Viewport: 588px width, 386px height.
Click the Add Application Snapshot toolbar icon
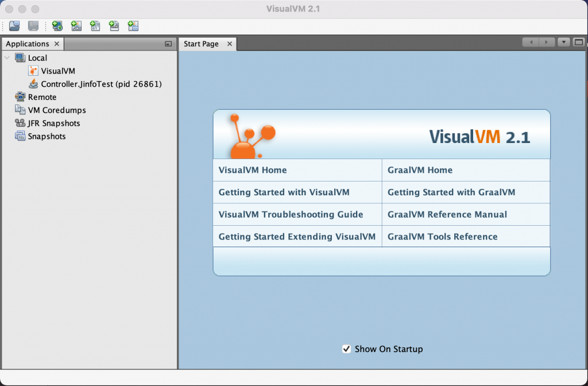pyautogui.click(x=133, y=26)
